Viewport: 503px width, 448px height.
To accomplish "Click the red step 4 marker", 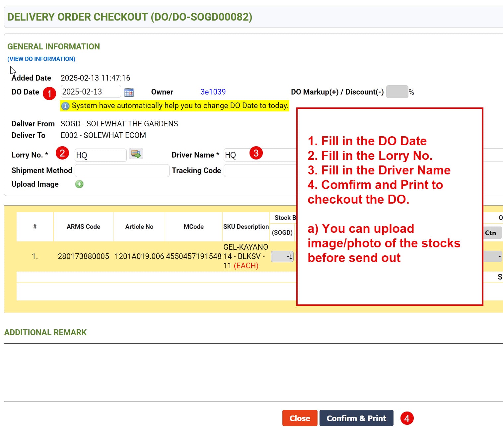I will [407, 418].
